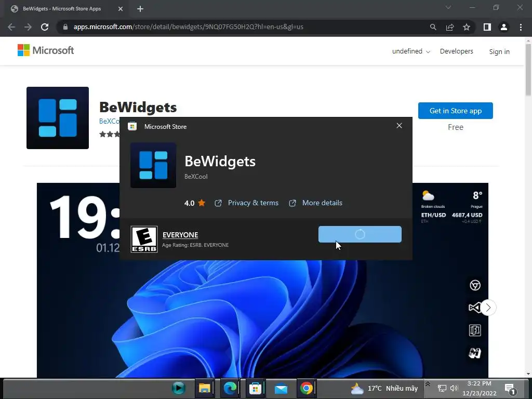Screen dimensions: 532x399
Task: Open the Developers link
Action: click(x=456, y=51)
